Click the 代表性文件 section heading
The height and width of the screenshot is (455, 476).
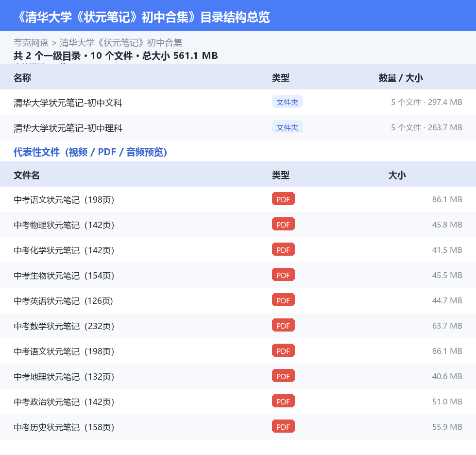pos(90,152)
